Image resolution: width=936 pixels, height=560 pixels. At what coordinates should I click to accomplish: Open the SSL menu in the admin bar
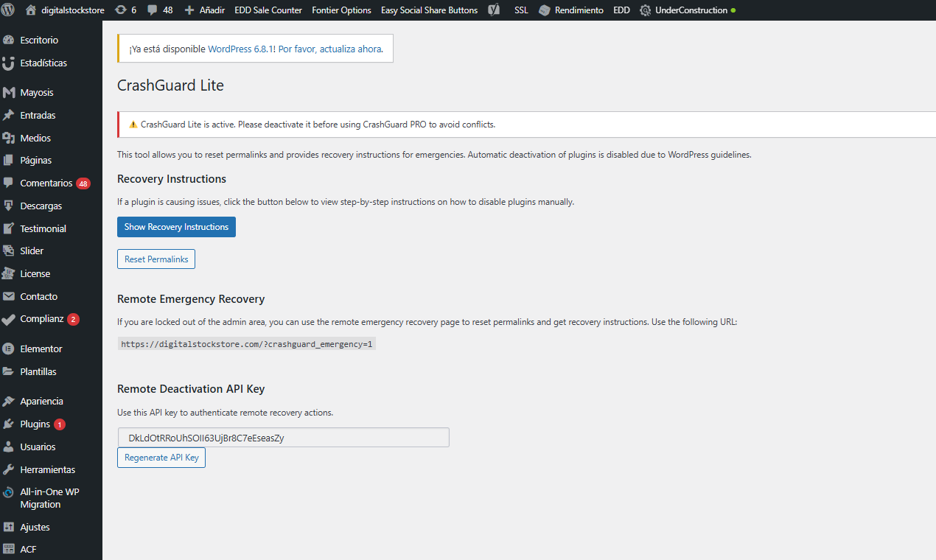click(521, 10)
